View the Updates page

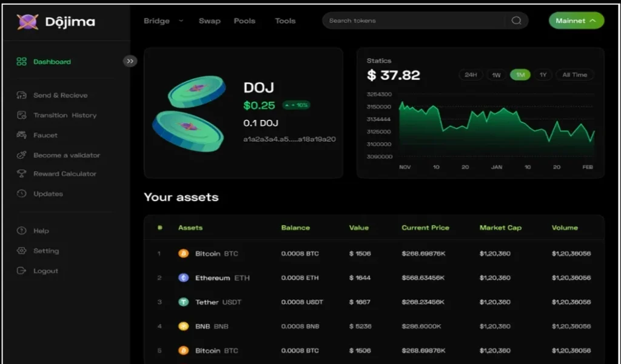[48, 194]
